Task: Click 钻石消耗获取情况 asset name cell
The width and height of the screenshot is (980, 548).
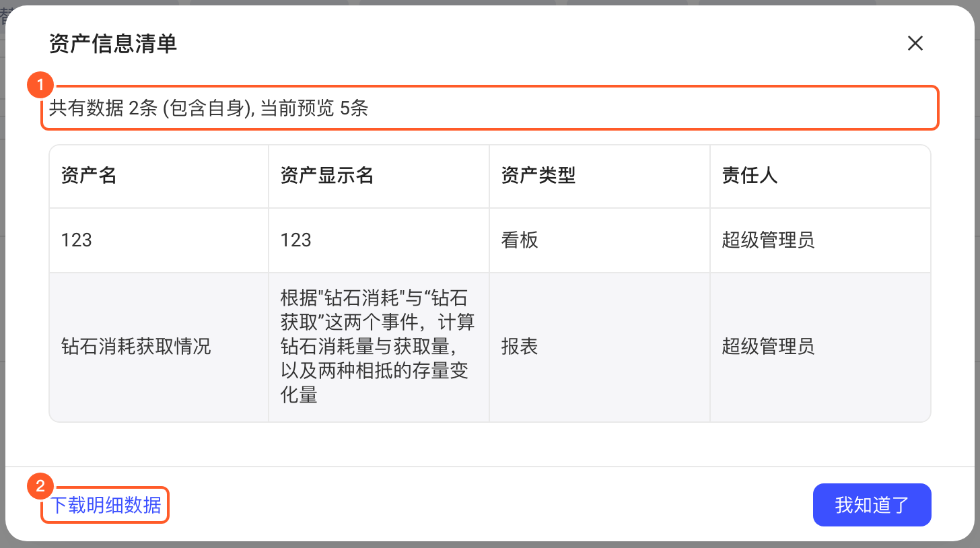Action: (x=159, y=347)
